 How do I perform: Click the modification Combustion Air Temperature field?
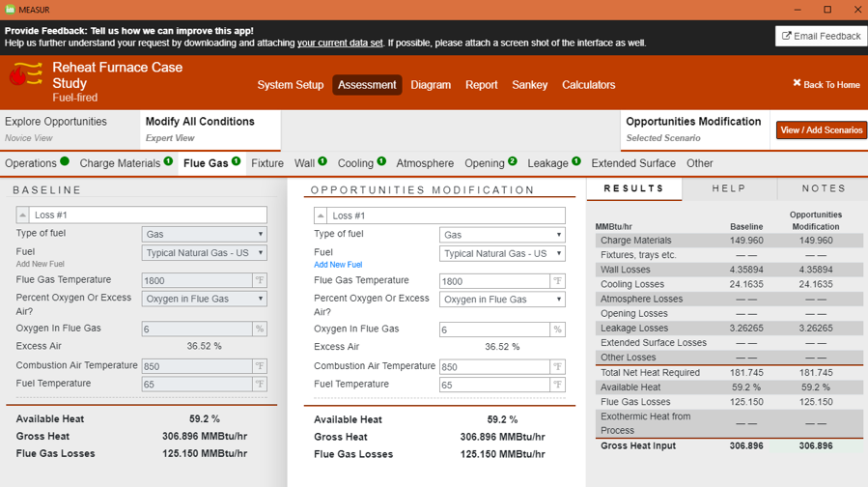tap(493, 367)
